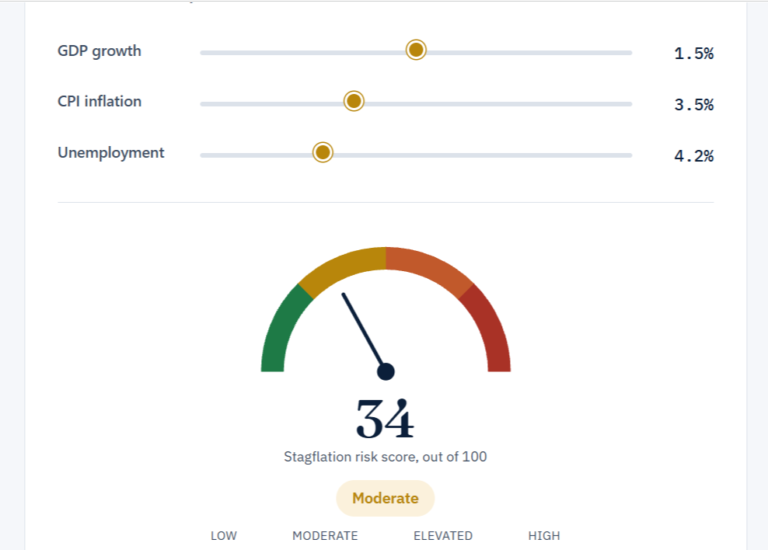The width and height of the screenshot is (768, 550).
Task: Click the CPI inflation slider handle
Action: 354,101
